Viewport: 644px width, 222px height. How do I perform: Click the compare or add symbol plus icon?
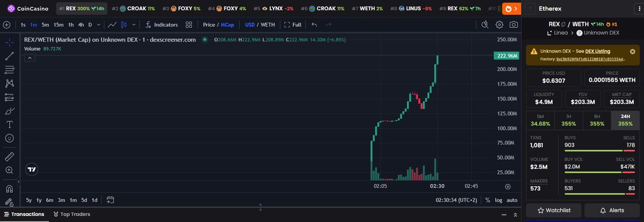pyautogui.click(x=7, y=25)
